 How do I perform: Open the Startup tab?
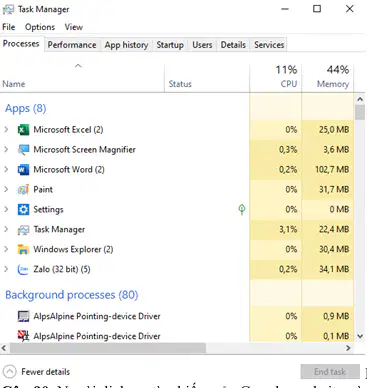pos(170,45)
